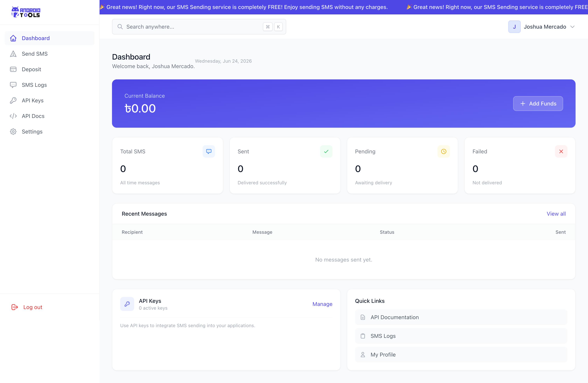Click the API Keys key icon in sidebar
588x383 pixels.
click(x=13, y=100)
